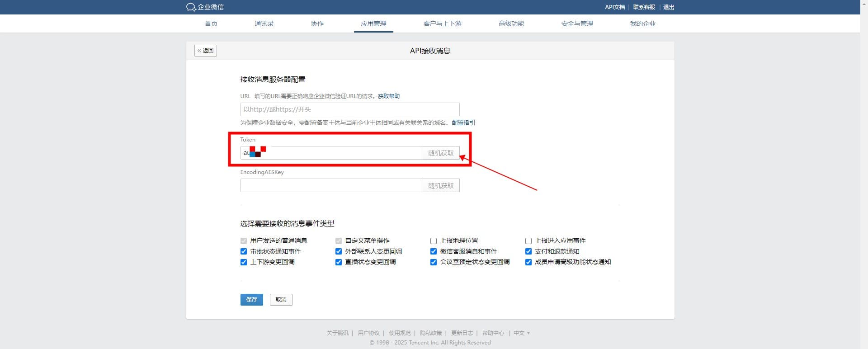
Task: Open the 首页 tab
Action: [211, 24]
